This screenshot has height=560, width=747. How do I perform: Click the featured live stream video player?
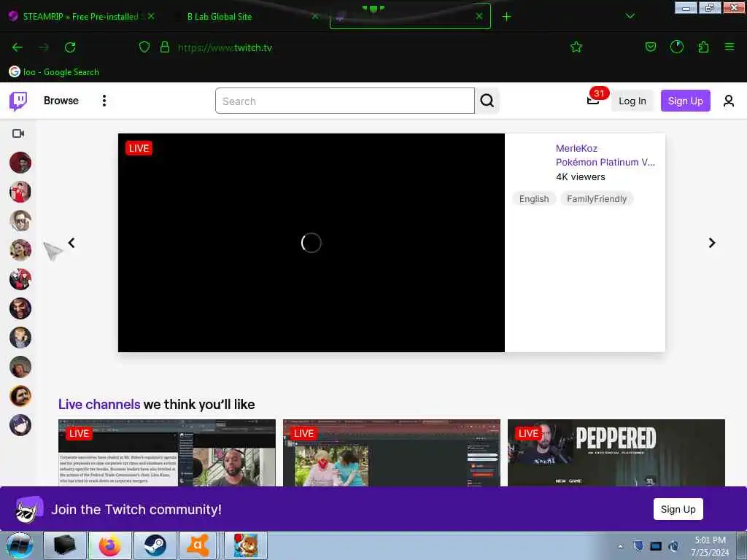311,243
